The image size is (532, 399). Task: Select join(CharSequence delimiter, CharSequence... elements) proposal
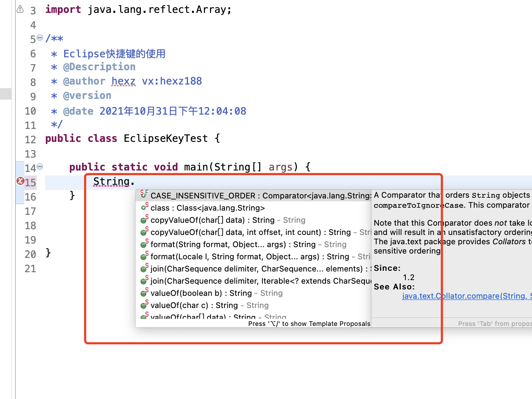257,269
